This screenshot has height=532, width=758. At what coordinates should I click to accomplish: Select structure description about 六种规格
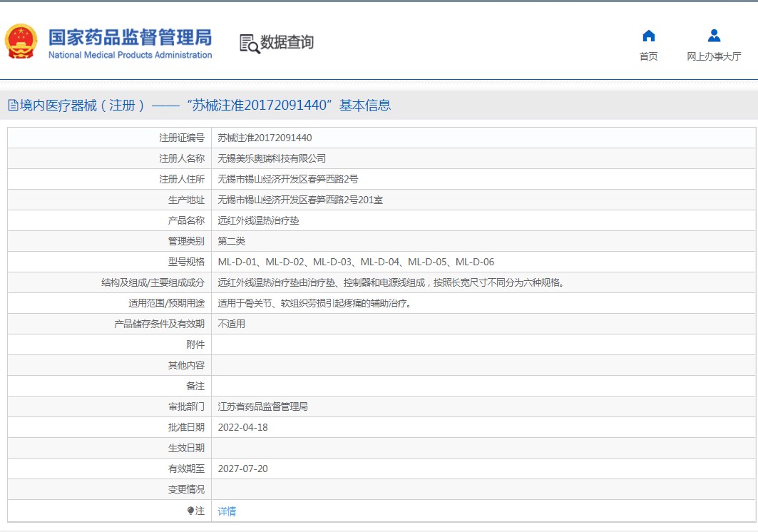pyautogui.click(x=391, y=282)
